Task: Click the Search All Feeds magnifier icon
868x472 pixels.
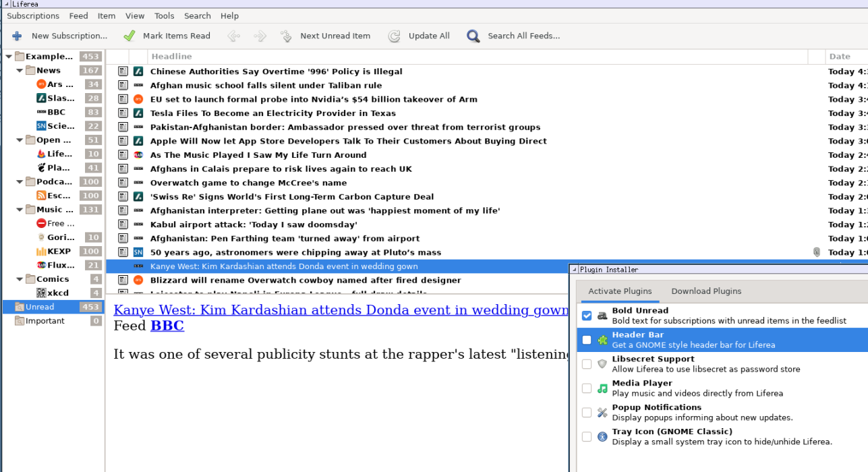Action: tap(473, 36)
